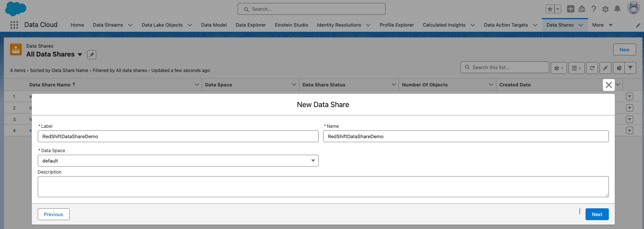
Task: Open the Data Lake Objects tab
Action: pos(162,25)
